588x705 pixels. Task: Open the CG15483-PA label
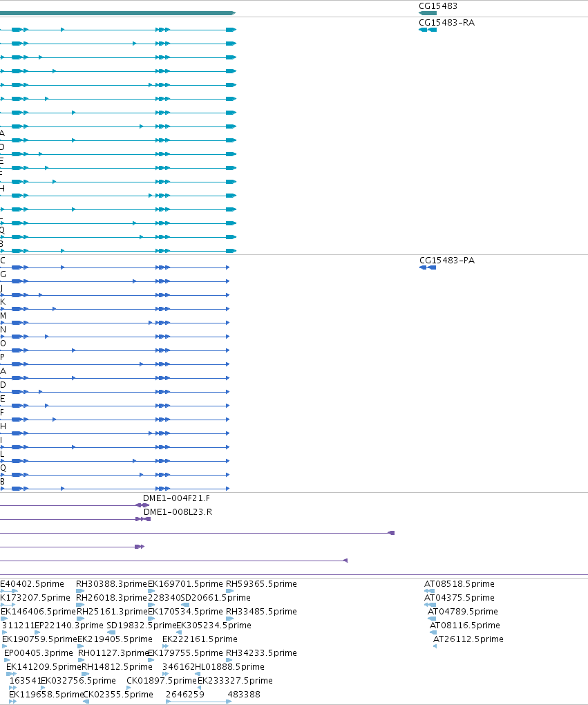pyautogui.click(x=447, y=261)
